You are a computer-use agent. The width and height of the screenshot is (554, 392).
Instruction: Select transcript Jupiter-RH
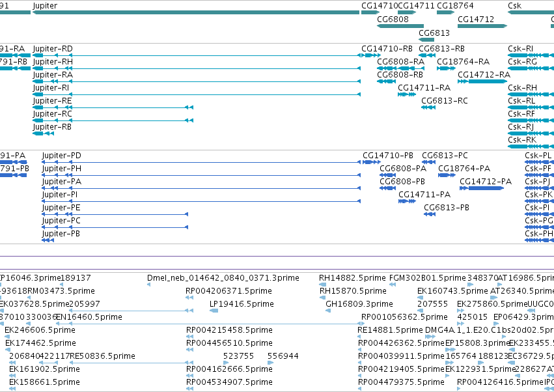coord(197,68)
